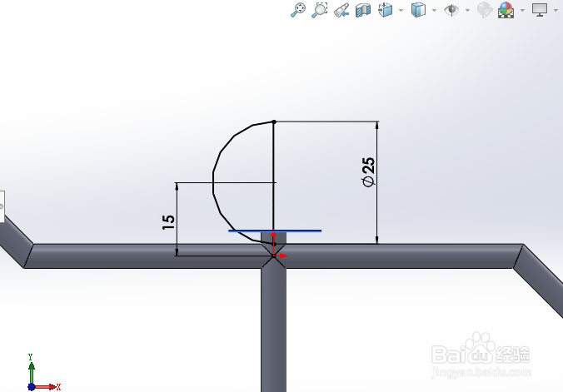The height and width of the screenshot is (392, 563).
Task: Click the Hide/Show Items eye icon
Action: (451, 10)
